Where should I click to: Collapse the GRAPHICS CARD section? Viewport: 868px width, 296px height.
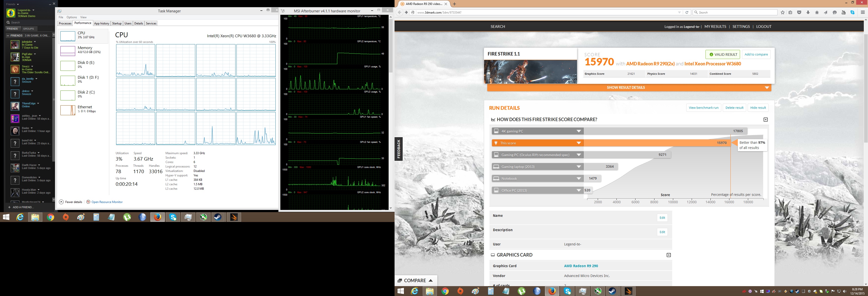(x=669, y=255)
